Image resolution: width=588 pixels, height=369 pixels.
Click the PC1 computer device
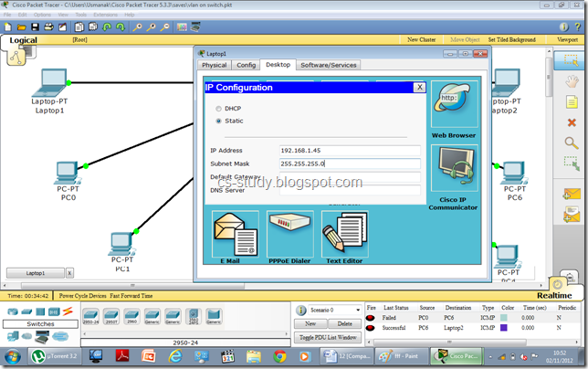click(x=121, y=244)
